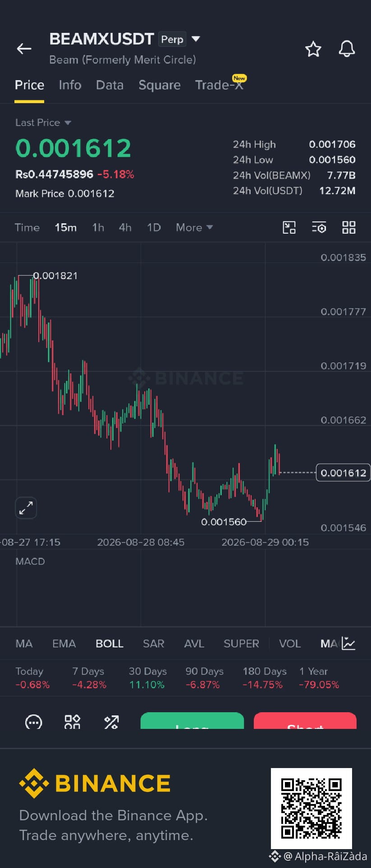Switch to the Price tab
The width and height of the screenshot is (371, 868).
(29, 85)
